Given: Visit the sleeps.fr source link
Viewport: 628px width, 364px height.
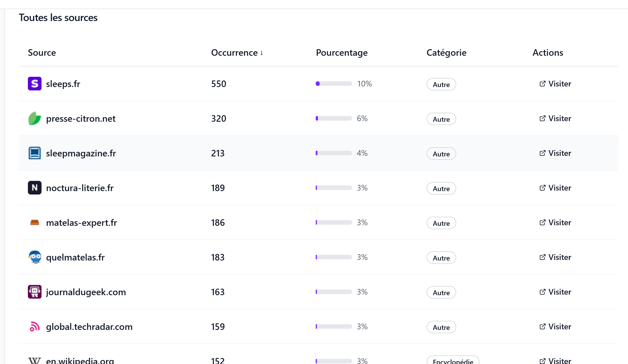Looking at the screenshot, I should coord(555,84).
